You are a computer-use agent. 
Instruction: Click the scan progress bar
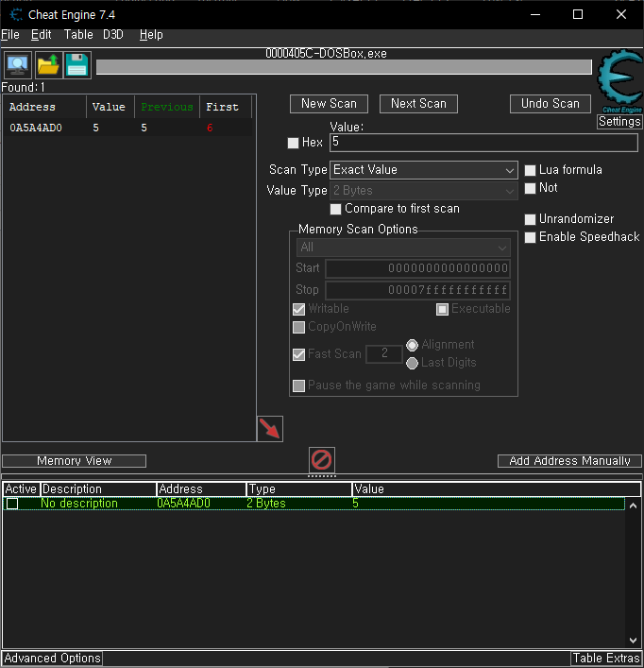[x=344, y=67]
